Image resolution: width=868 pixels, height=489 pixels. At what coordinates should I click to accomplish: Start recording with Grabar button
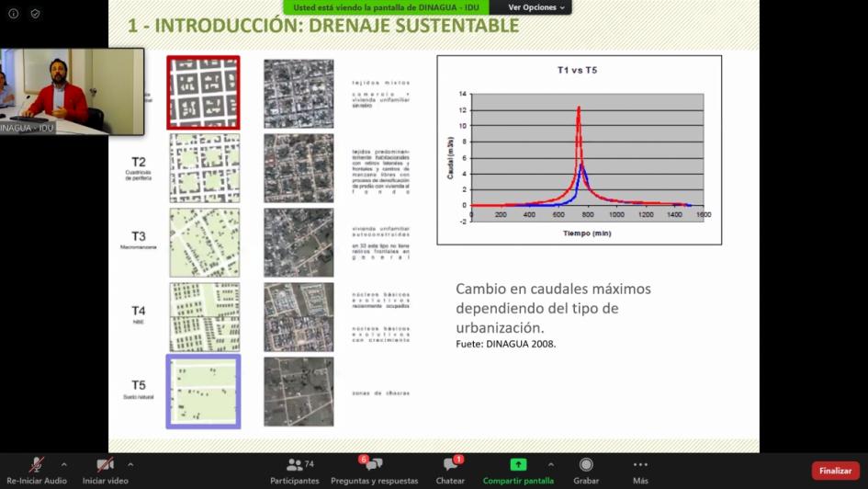(586, 471)
